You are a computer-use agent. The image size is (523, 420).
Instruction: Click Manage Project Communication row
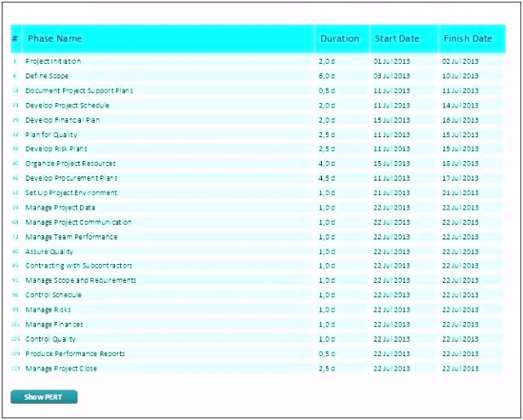coord(257,222)
